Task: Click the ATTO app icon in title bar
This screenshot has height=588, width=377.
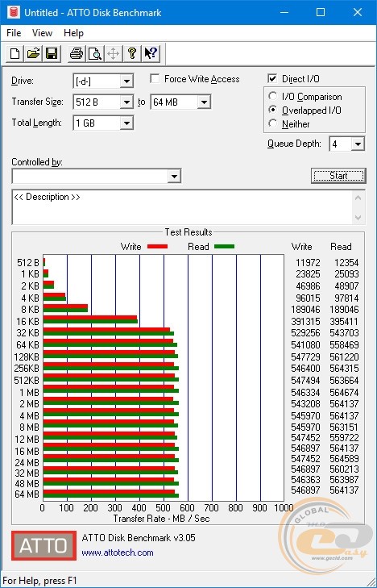Action: coord(14,12)
